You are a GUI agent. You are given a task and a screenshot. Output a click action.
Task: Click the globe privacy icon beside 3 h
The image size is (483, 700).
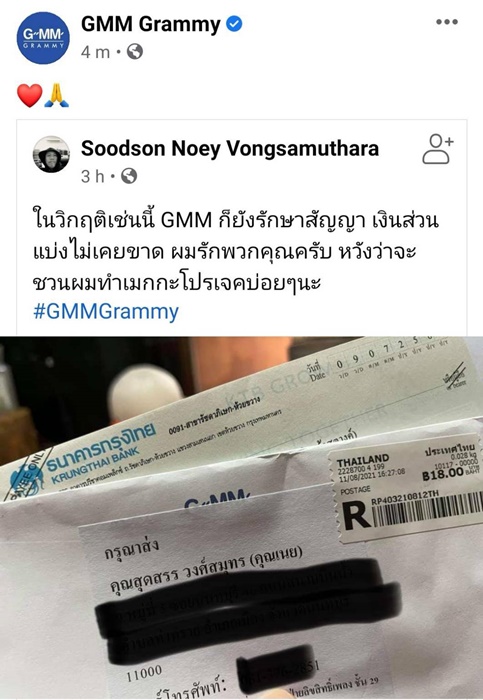click(129, 176)
